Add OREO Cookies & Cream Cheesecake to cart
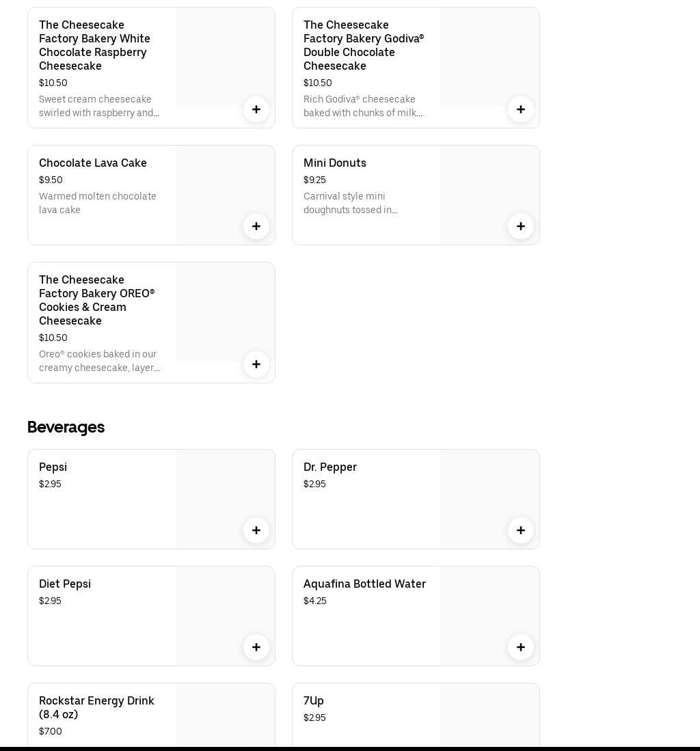The image size is (700, 751). tap(256, 364)
